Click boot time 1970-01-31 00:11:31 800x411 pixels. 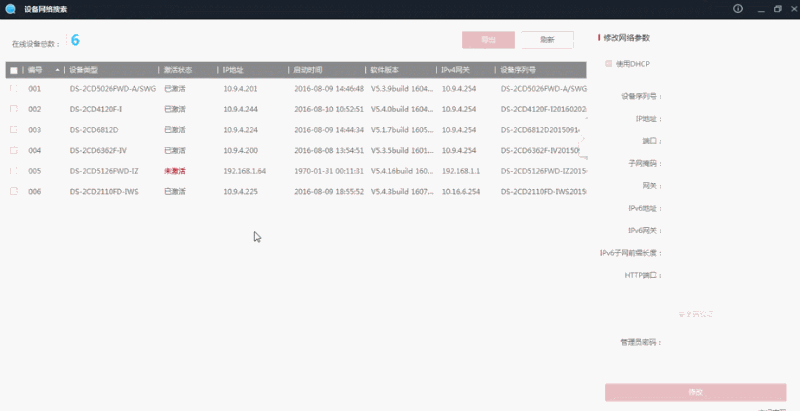(x=329, y=171)
